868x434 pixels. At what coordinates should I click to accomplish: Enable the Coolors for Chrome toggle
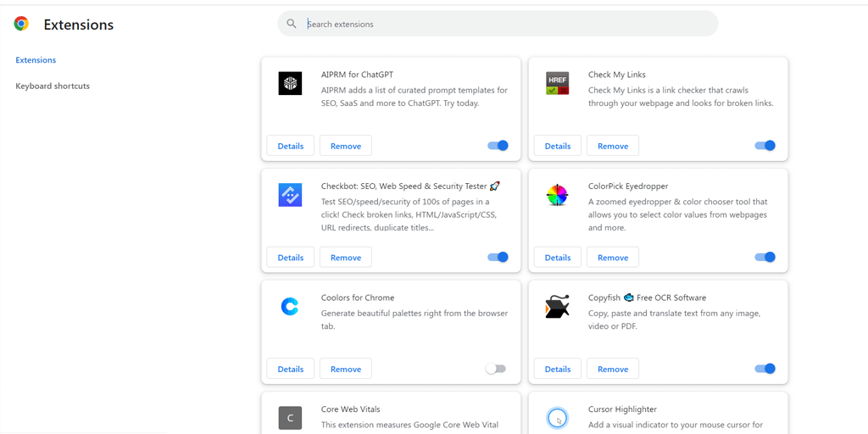click(x=496, y=369)
